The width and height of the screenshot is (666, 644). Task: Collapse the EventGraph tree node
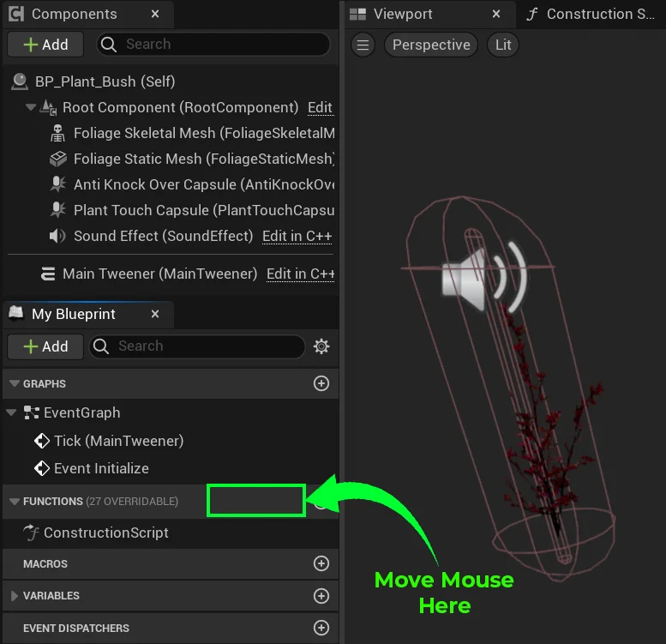12,412
